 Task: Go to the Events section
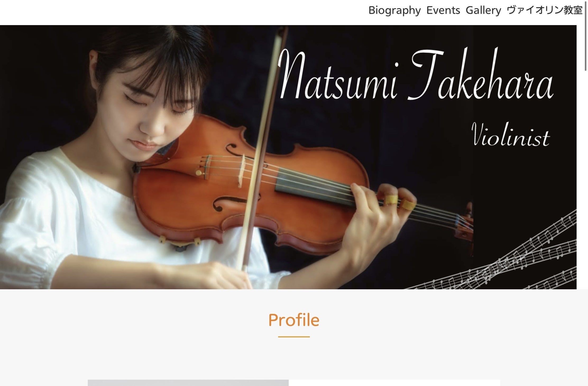click(443, 10)
